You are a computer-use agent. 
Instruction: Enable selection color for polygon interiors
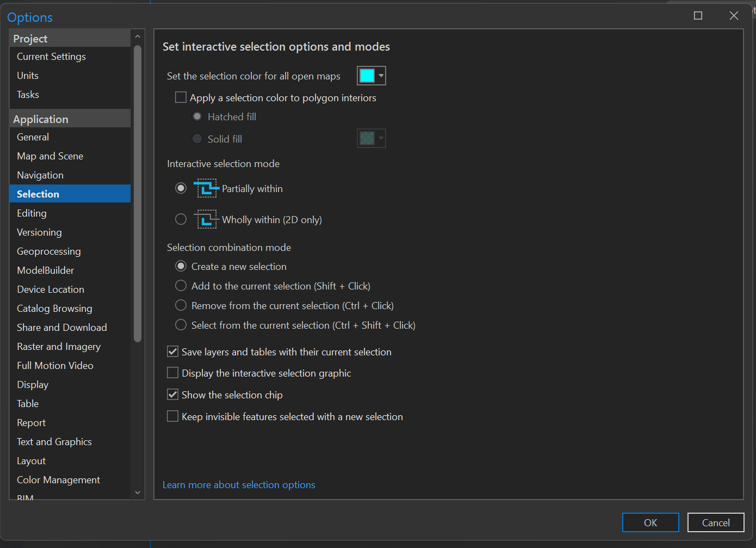tap(181, 97)
